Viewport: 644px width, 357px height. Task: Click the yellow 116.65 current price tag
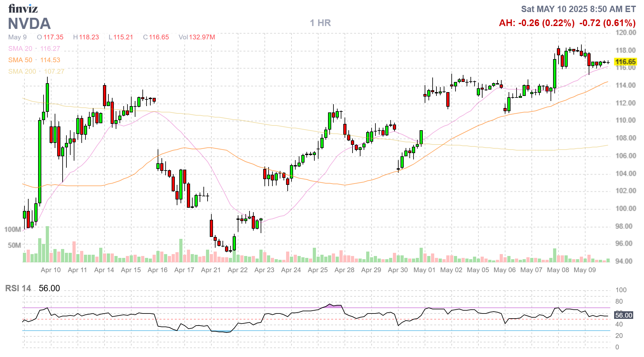625,62
